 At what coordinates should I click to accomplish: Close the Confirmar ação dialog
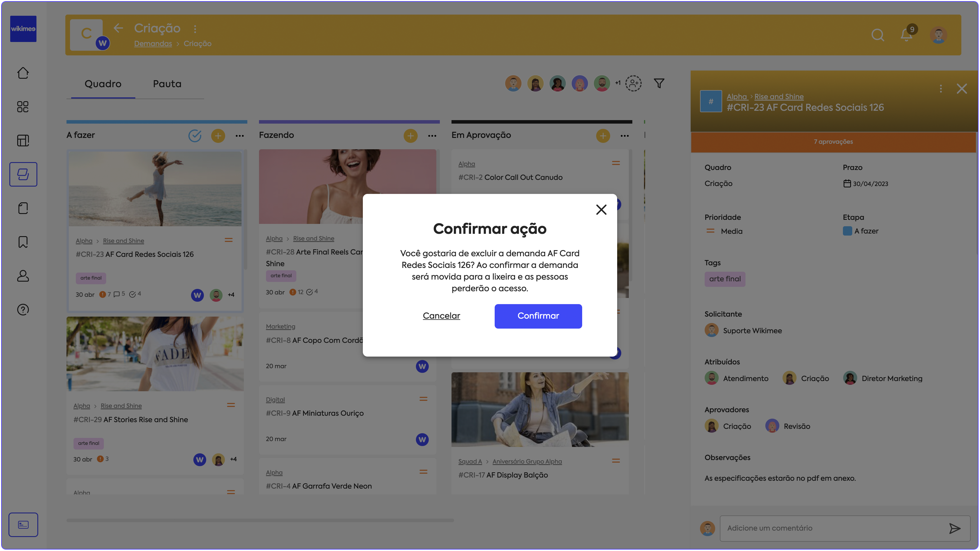pyautogui.click(x=601, y=210)
